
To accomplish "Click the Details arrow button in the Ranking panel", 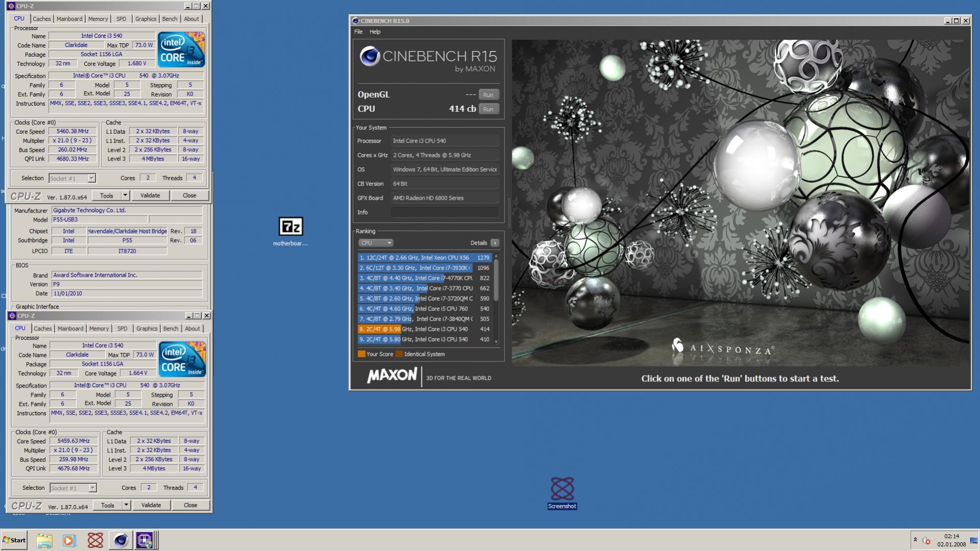I will [x=494, y=243].
